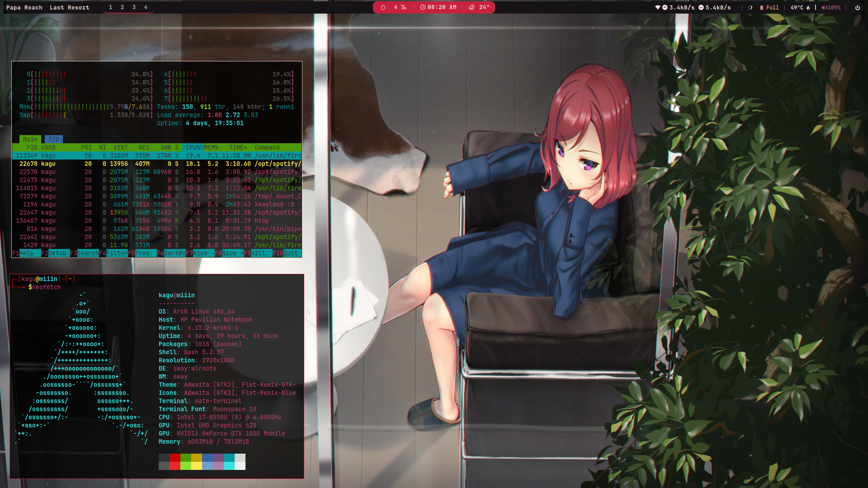
Task: Click the CPU Intel i7-8550U line
Action: pos(220,417)
